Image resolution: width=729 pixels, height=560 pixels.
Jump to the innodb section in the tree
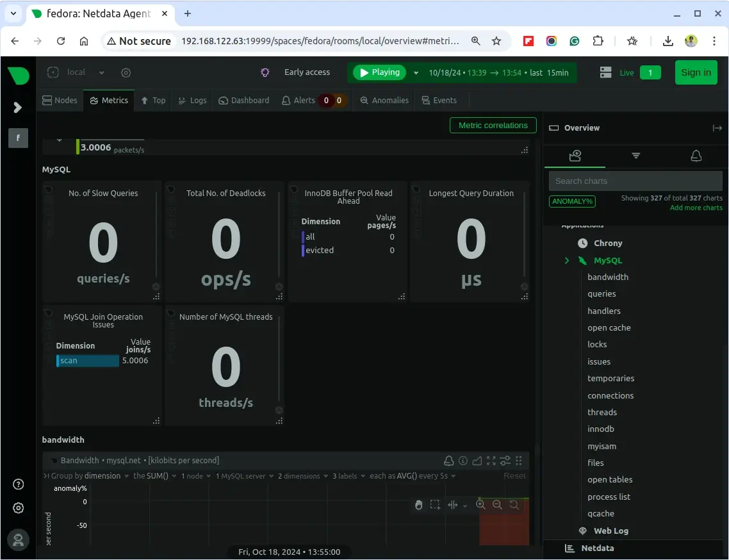click(x=601, y=429)
